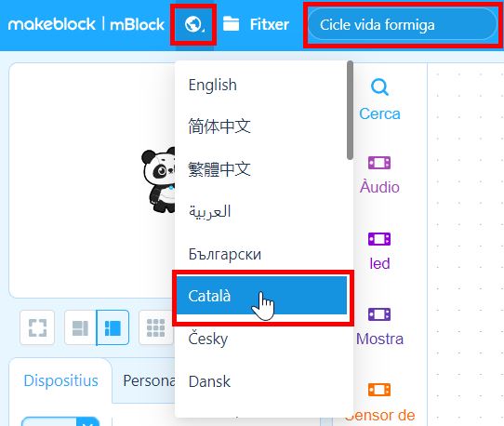Click the Fitxer folder icon
This screenshot has width=504, height=426.
(232, 24)
